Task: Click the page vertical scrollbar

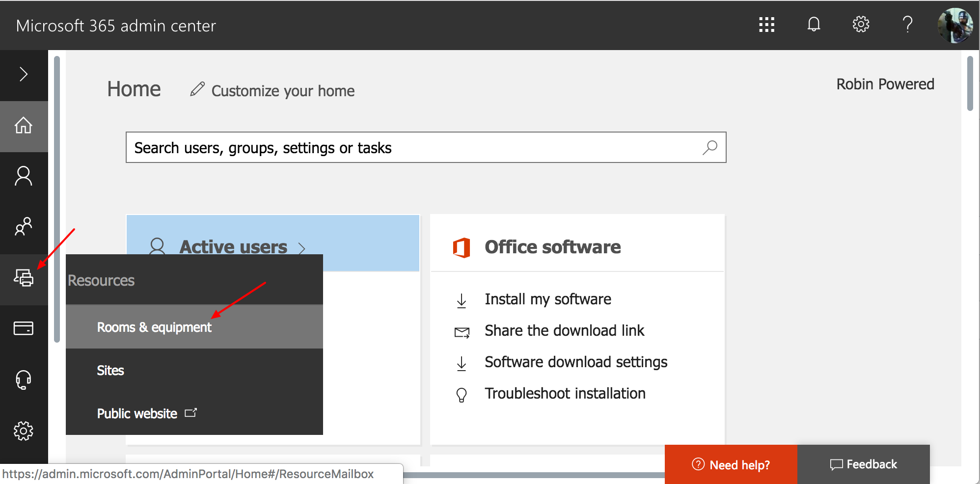Action: tap(970, 84)
